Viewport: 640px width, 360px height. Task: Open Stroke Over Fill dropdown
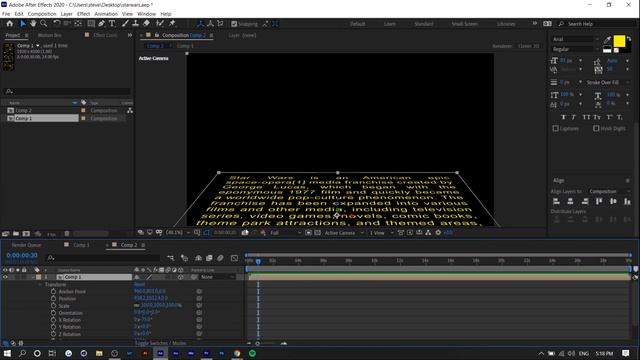(x=607, y=82)
